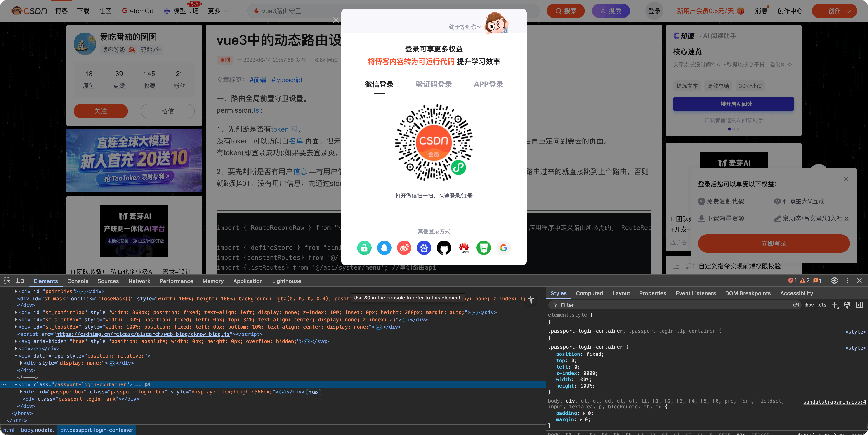
Task: Open the cknow-blog.js script URL
Action: pyautogui.click(x=143, y=334)
